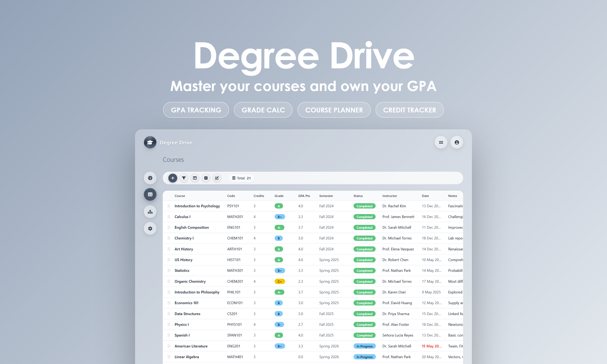Open the filter funnel tool
Viewport: 607px width, 364px height.
pos(184,178)
